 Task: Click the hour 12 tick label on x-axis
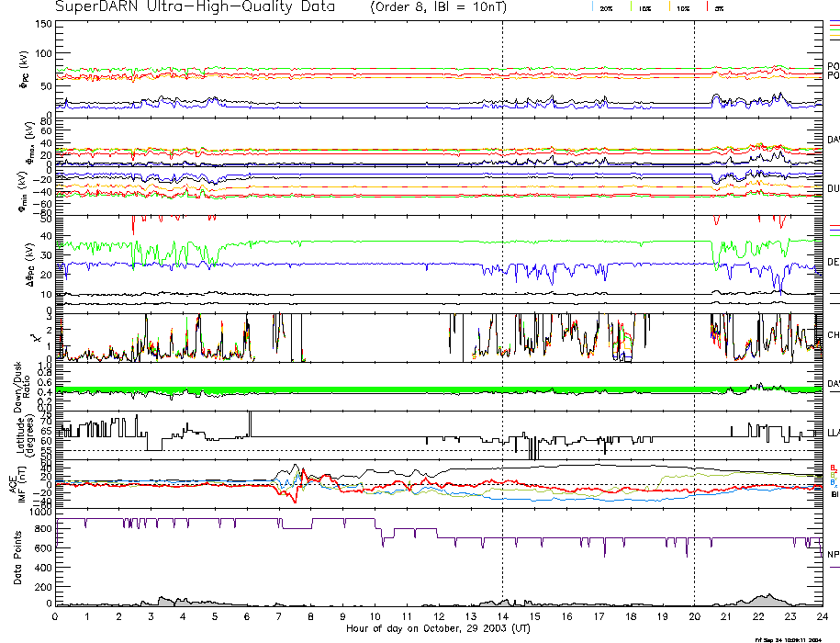point(438,618)
